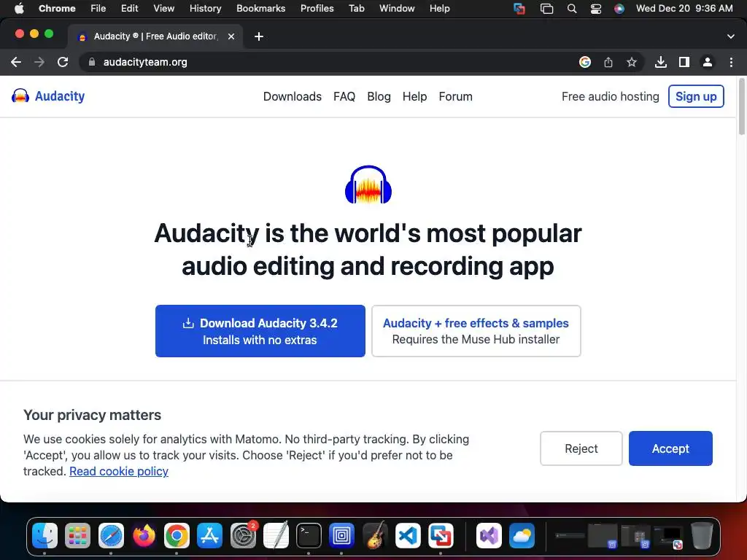Reject cookies

(x=581, y=448)
